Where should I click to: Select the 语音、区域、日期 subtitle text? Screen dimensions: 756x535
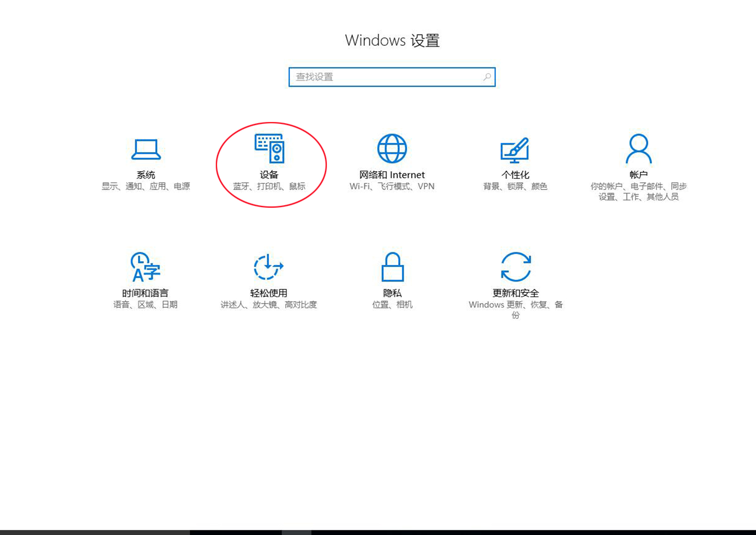(146, 304)
